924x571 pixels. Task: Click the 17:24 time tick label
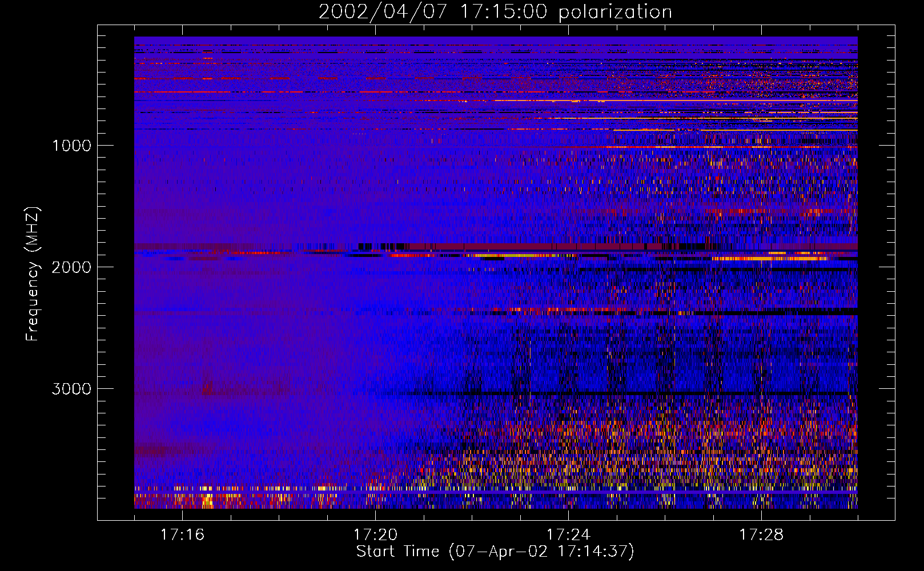pyautogui.click(x=568, y=535)
